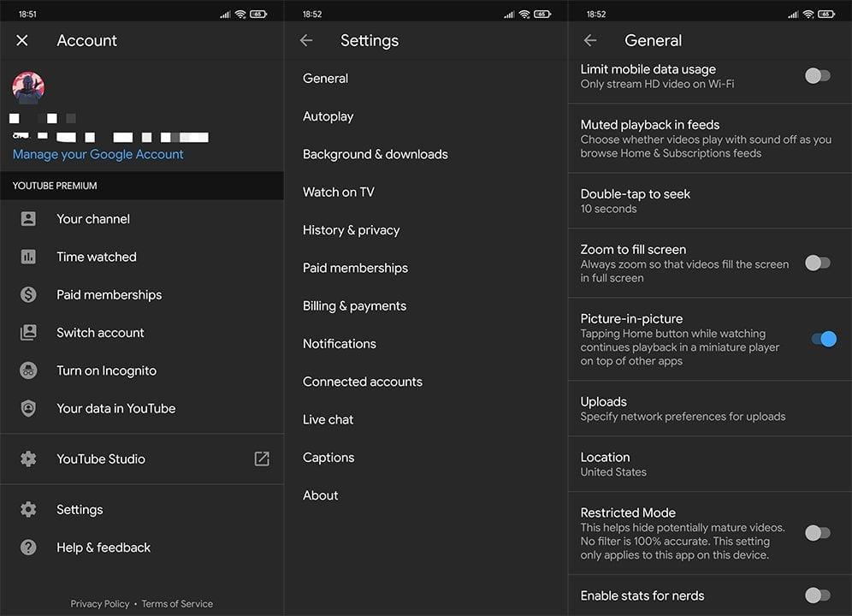Open Double-tap to seek option

click(x=710, y=201)
